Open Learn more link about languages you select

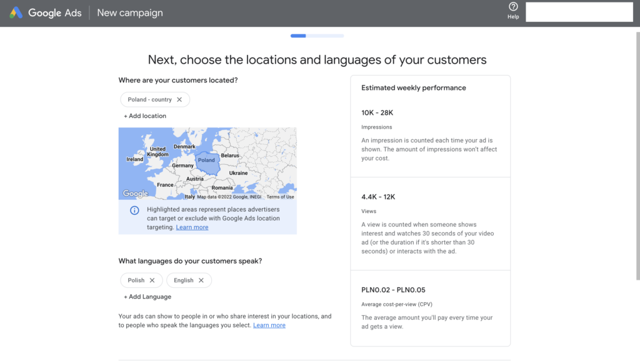269,325
